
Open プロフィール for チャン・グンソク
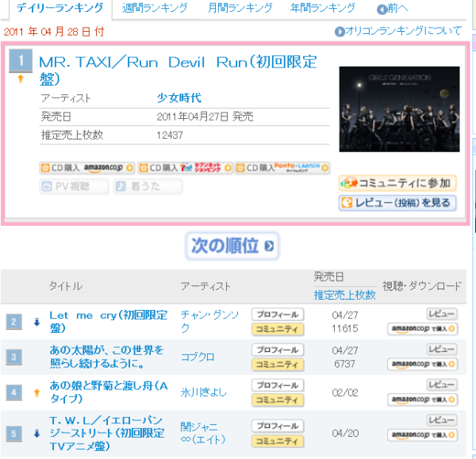[278, 314]
